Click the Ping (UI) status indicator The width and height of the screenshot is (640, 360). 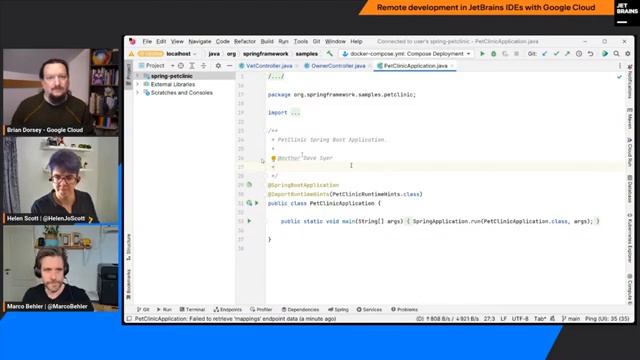coord(607,319)
